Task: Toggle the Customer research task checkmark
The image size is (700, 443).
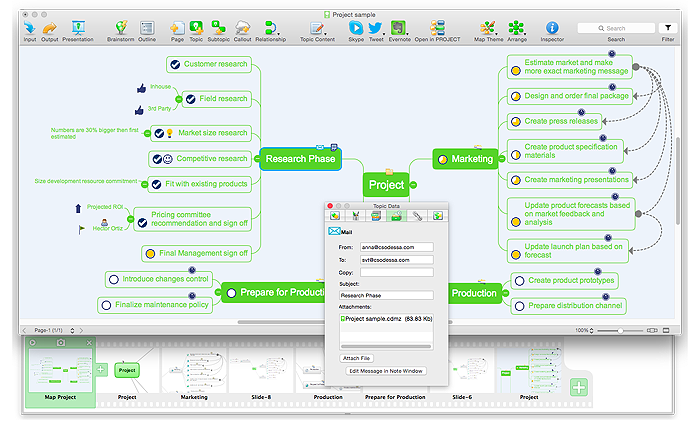Action: pos(176,64)
